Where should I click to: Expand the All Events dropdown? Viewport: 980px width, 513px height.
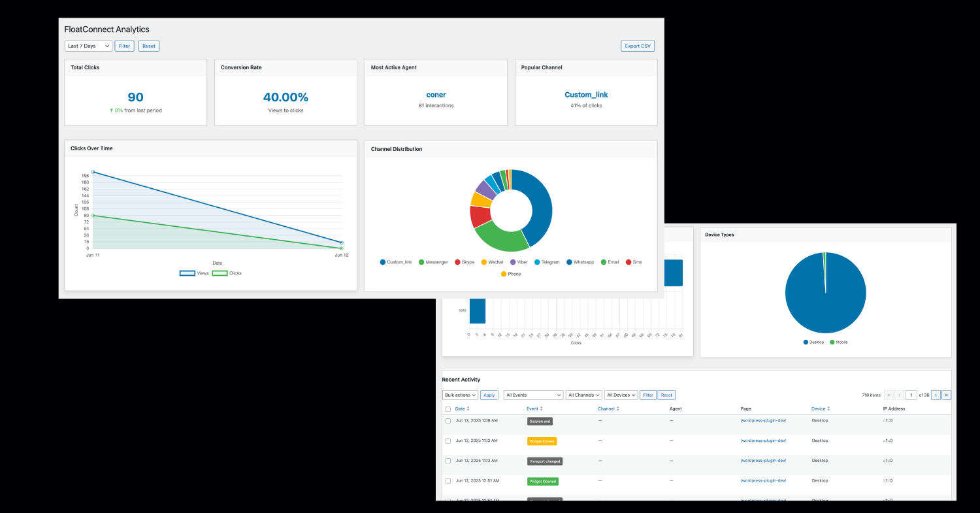[533, 395]
